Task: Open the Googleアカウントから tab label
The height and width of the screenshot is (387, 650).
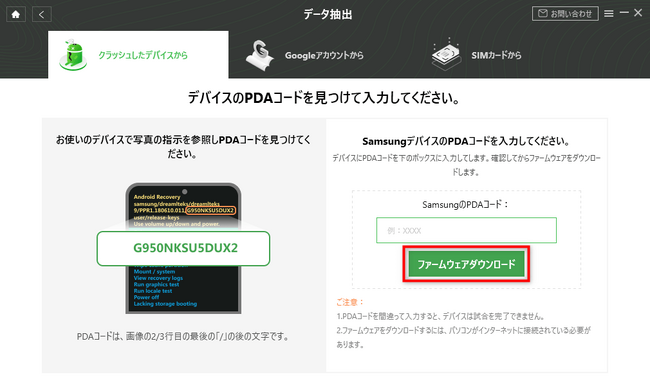Action: 324,55
